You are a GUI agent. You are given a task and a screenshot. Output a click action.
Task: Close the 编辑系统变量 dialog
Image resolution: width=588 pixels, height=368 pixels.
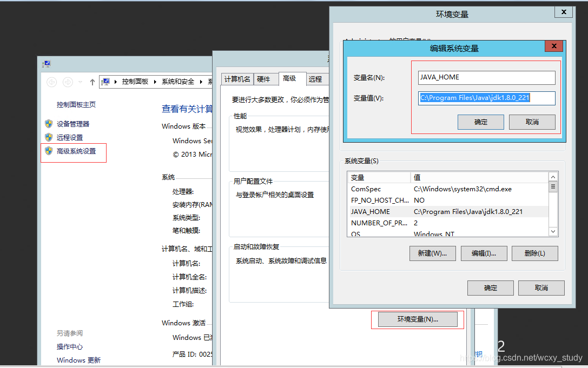click(x=554, y=46)
